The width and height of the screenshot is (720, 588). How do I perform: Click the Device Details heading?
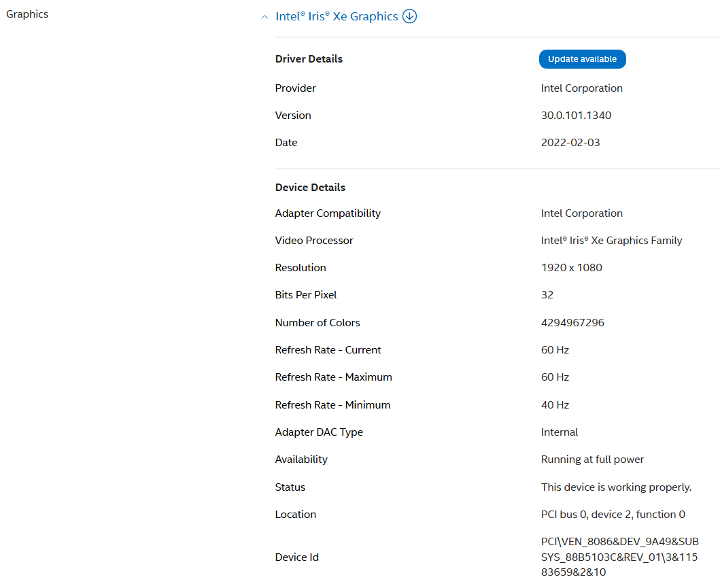[310, 188]
